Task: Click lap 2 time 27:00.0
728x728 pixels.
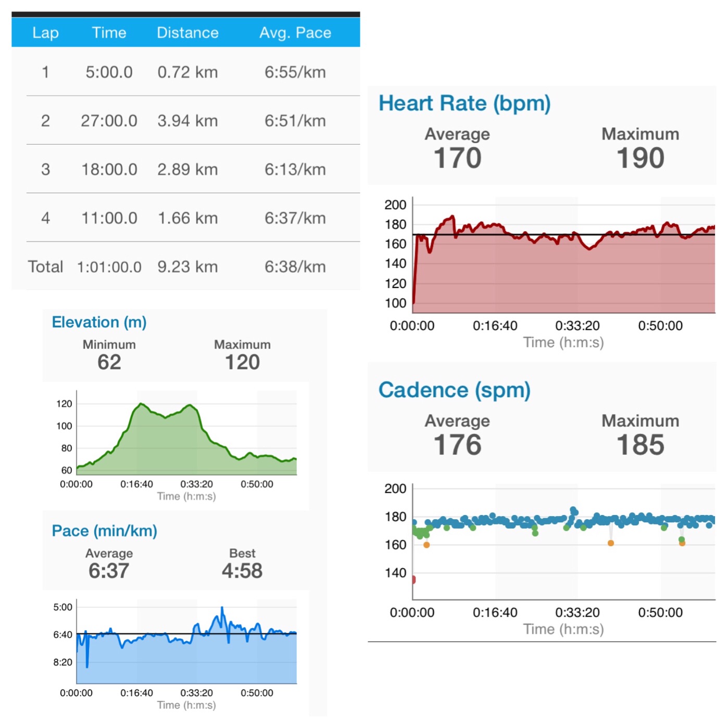Action: [109, 121]
